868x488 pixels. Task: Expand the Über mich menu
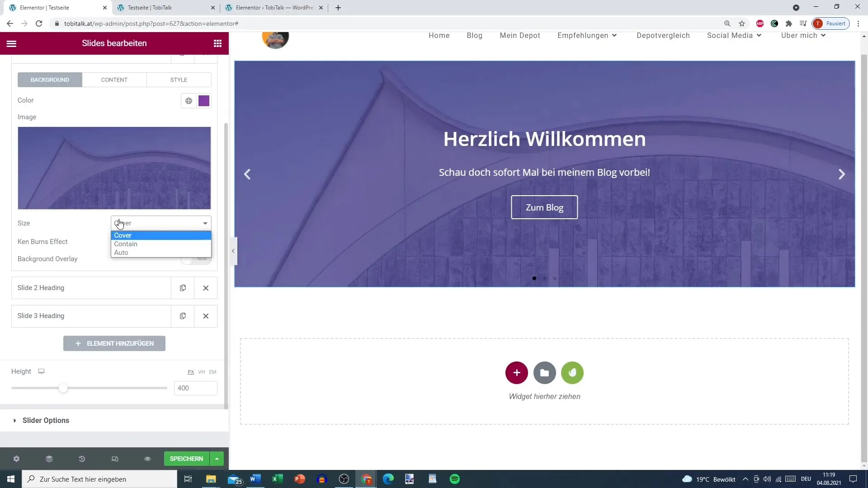(803, 35)
